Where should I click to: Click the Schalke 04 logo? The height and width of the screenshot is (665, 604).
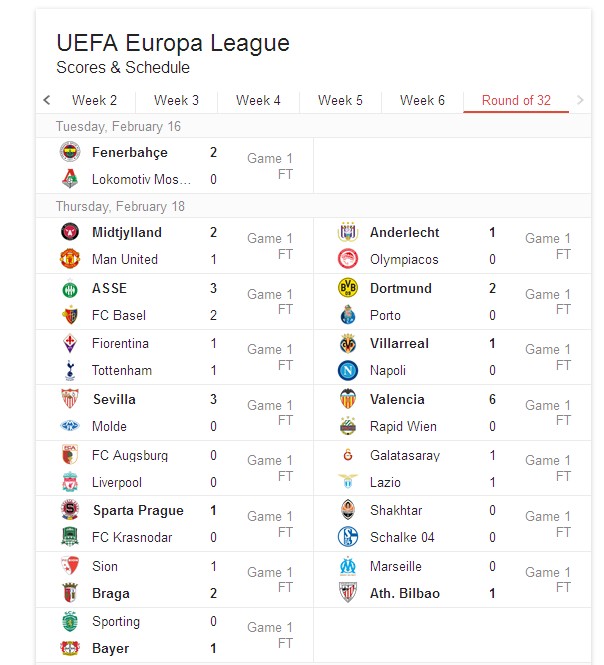[347, 537]
